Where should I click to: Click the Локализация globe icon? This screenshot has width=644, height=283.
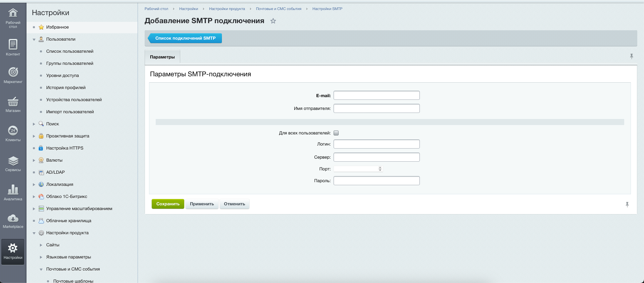click(x=41, y=185)
